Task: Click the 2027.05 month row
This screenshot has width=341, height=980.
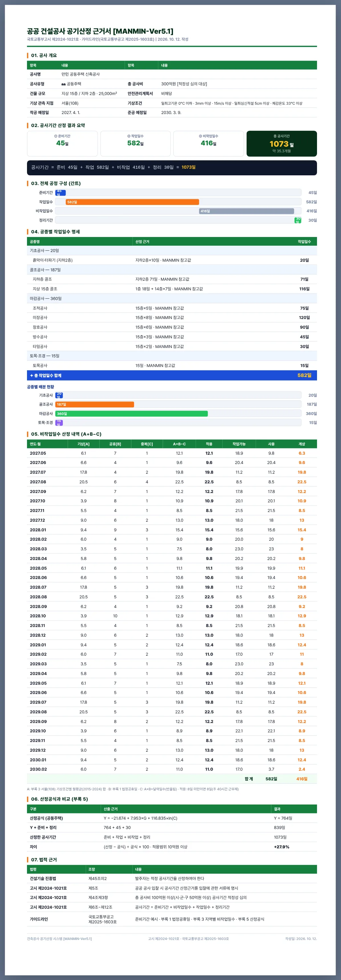Action: coord(172,453)
